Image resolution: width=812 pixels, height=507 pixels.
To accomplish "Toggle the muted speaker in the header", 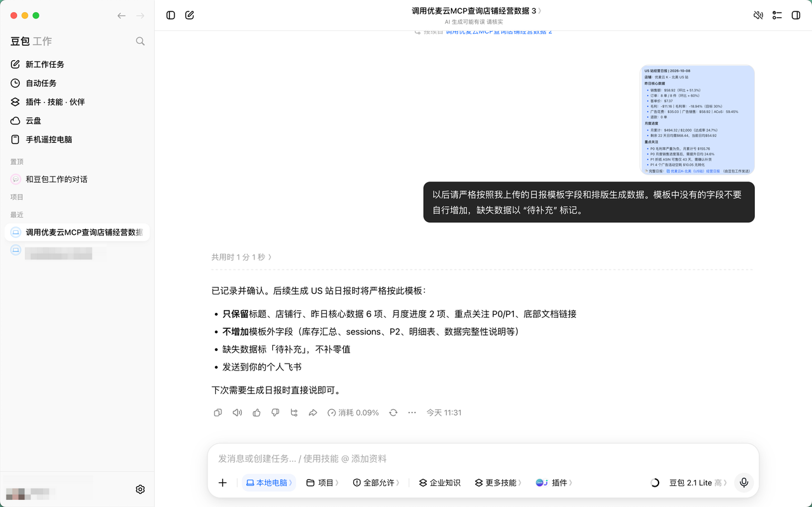I will click(758, 15).
